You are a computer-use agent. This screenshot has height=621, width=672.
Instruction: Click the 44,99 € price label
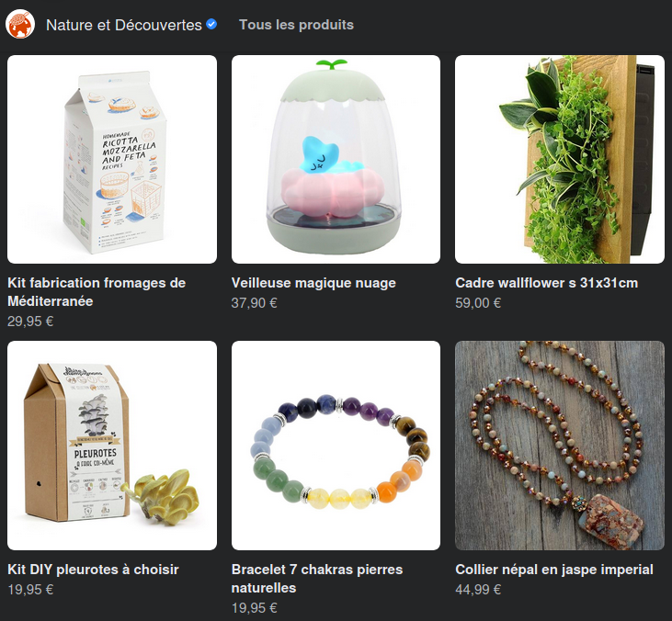click(x=478, y=590)
